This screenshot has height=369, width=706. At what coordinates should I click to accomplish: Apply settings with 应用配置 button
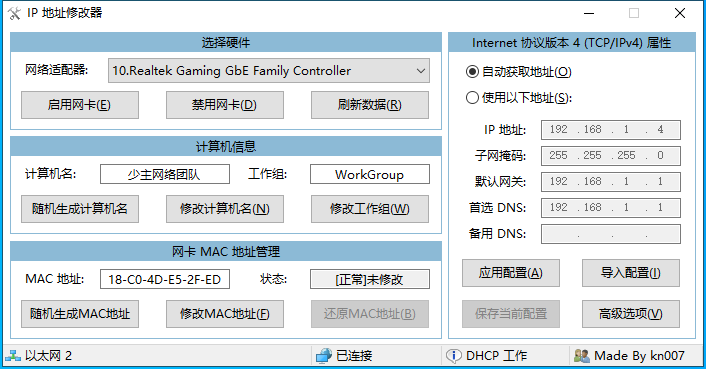[x=511, y=273]
